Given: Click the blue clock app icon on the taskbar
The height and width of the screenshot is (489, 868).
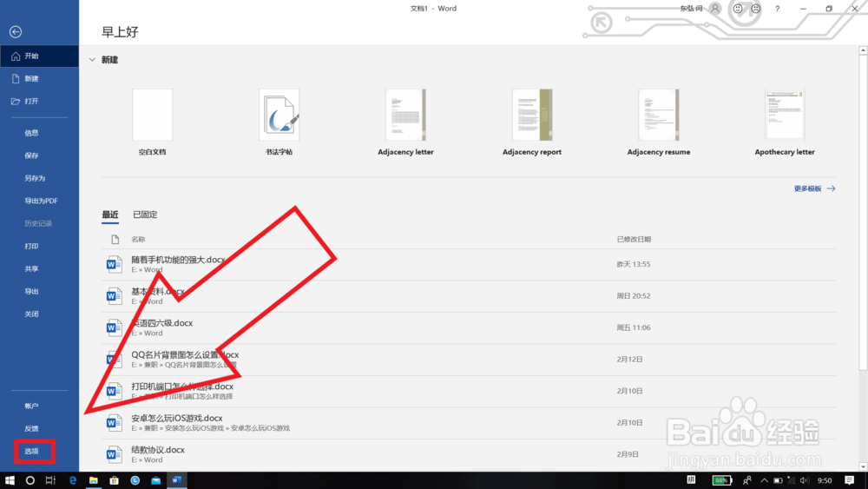Looking at the screenshot, I should (x=135, y=480).
